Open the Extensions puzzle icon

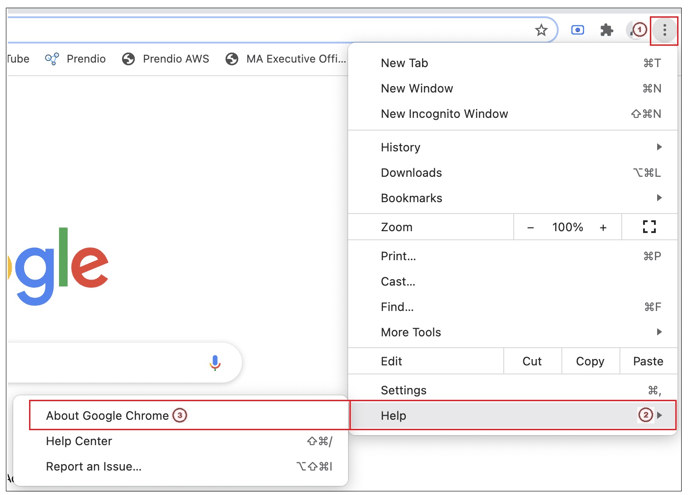[x=607, y=30]
